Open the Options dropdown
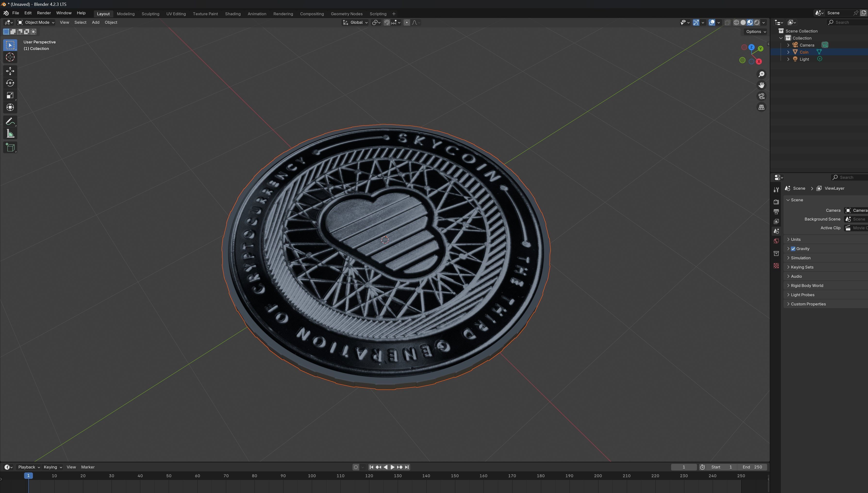This screenshot has width=868, height=493. [756, 32]
